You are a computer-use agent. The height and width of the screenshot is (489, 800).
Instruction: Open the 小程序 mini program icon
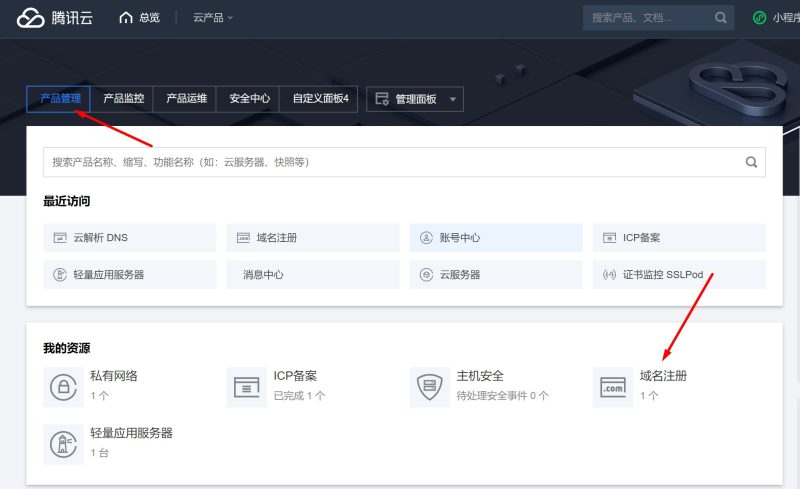(760, 18)
